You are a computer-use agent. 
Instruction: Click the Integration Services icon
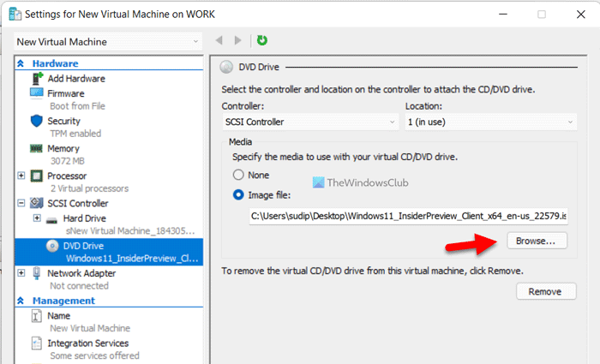coord(36,343)
